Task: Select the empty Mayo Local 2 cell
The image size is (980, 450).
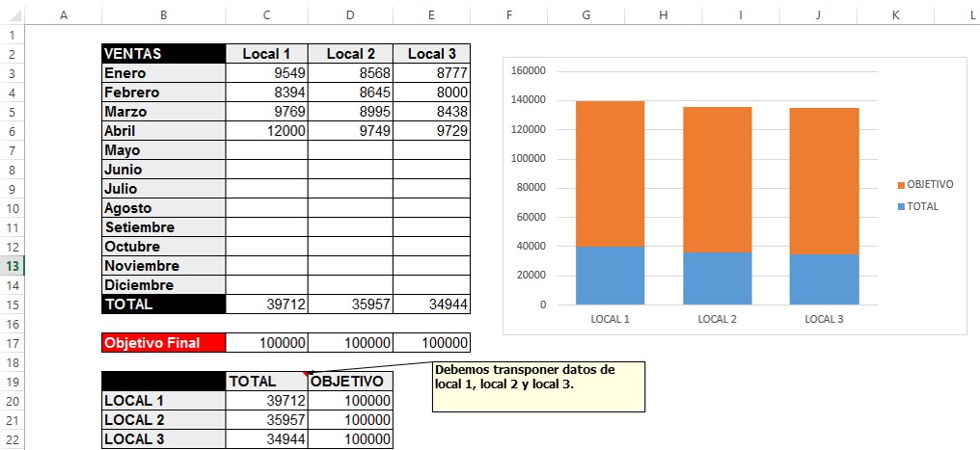Action: [x=350, y=150]
